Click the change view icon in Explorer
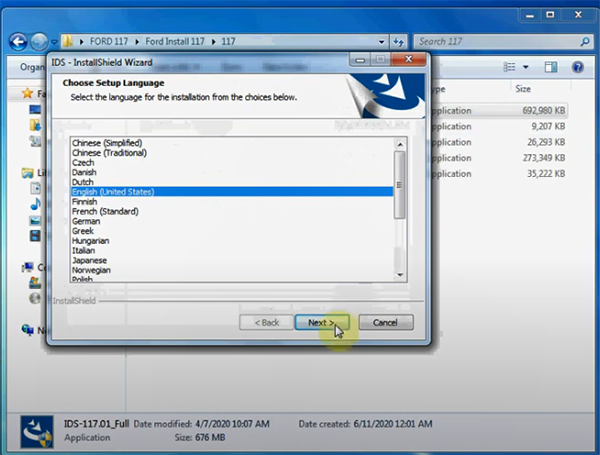The height and width of the screenshot is (455, 600). click(x=509, y=67)
